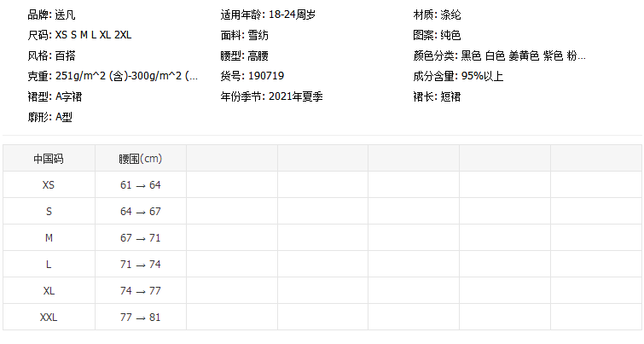
Task: Click the 64 → 67 waist cell
Action: tap(140, 212)
